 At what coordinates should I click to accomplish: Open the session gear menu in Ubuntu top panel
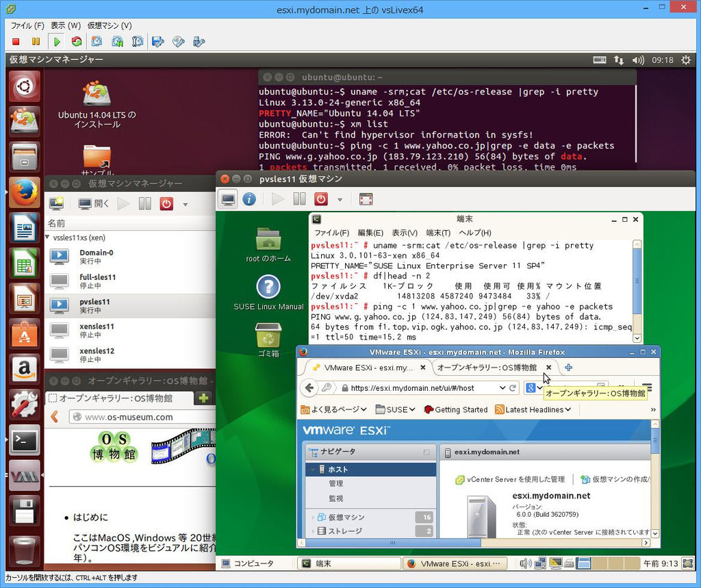(x=686, y=60)
